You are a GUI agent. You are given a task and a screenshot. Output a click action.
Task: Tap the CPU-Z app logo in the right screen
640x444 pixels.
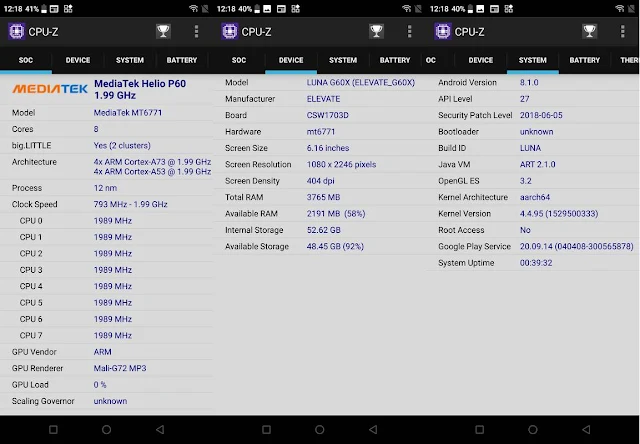(442, 31)
